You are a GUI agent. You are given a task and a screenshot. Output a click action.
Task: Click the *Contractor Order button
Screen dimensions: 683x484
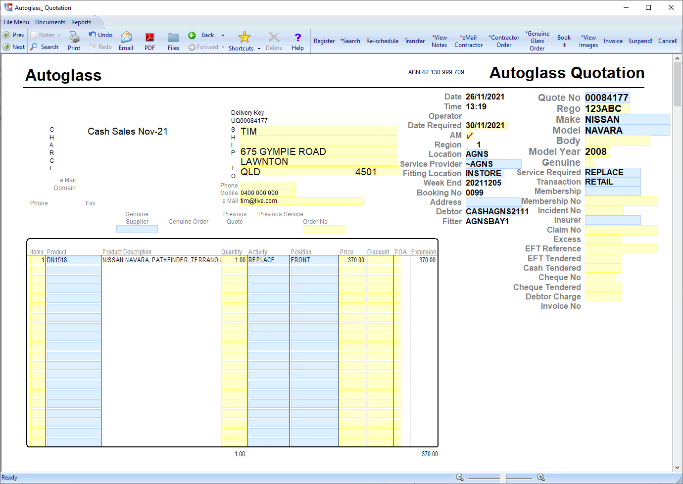[x=504, y=41]
